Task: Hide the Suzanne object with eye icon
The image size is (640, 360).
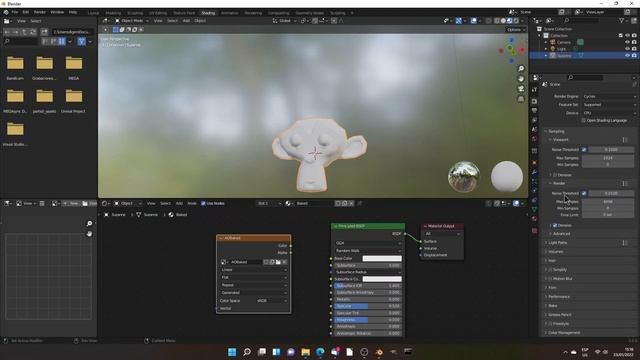Action: [x=627, y=55]
